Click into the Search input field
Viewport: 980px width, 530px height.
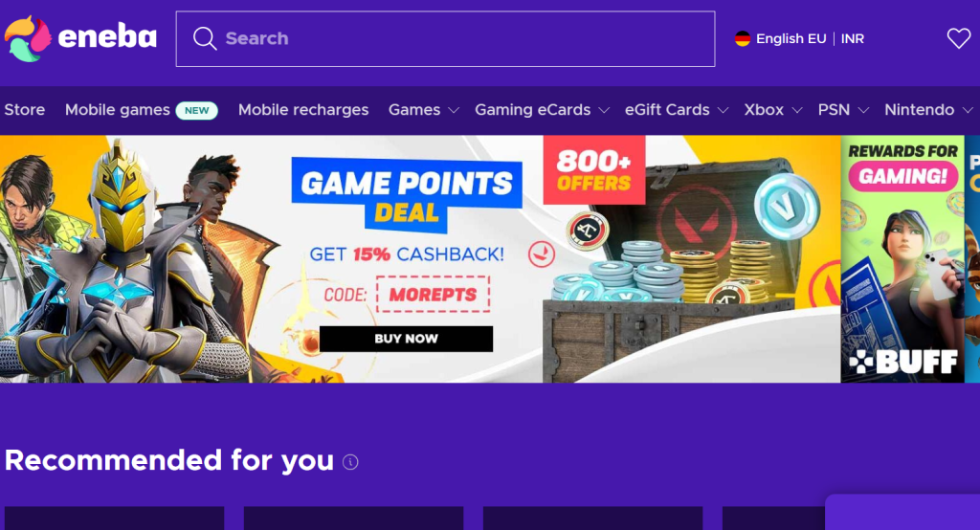[x=445, y=39]
